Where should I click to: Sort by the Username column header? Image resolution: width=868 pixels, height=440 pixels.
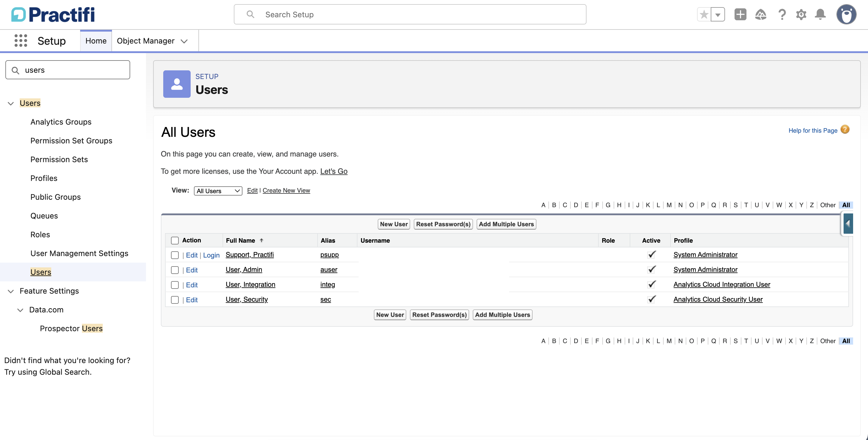pos(375,240)
